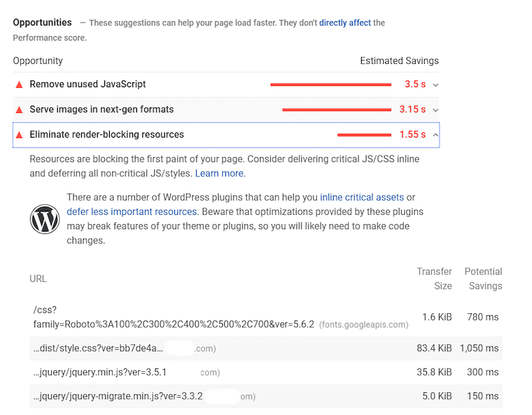This screenshot has height=415, width=532.
Task: Click the URL column header
Action: tap(39, 279)
